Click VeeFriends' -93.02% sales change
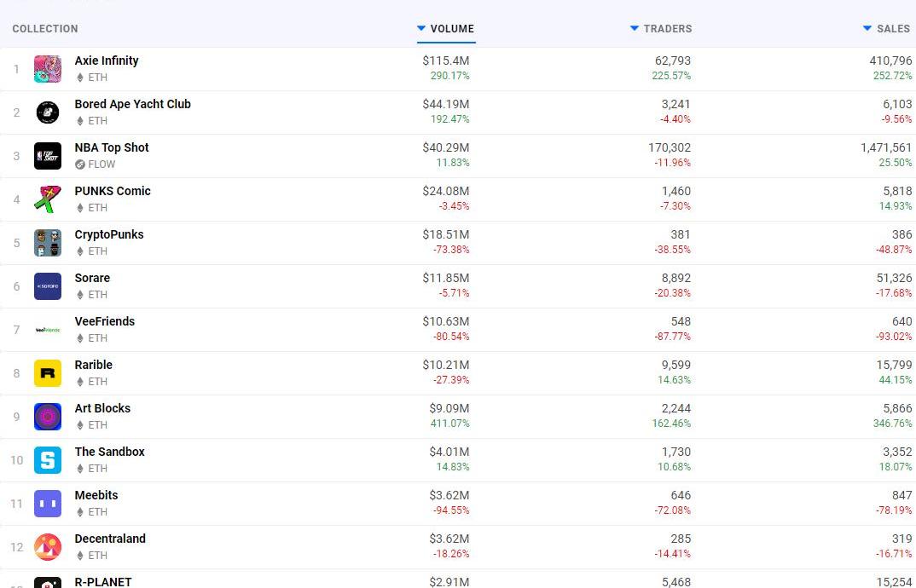 pos(894,337)
